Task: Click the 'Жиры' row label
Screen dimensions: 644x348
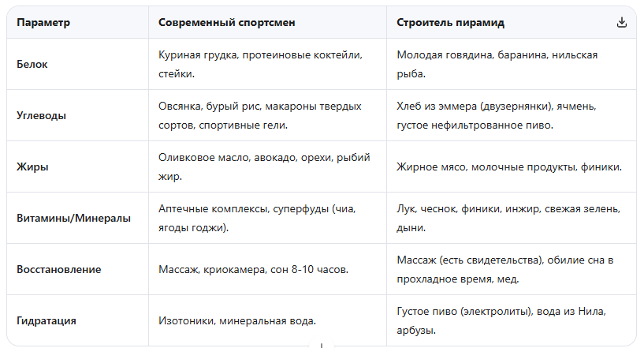Action: (32, 167)
